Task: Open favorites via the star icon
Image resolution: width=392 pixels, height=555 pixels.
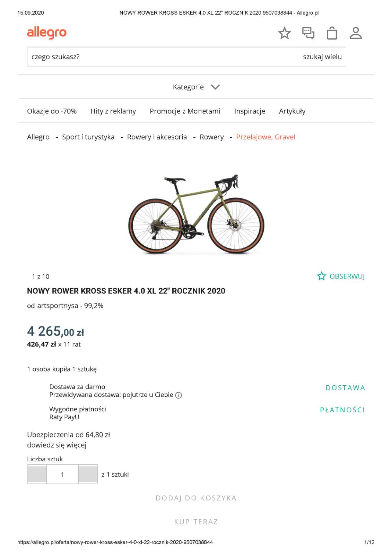Action: [x=284, y=33]
